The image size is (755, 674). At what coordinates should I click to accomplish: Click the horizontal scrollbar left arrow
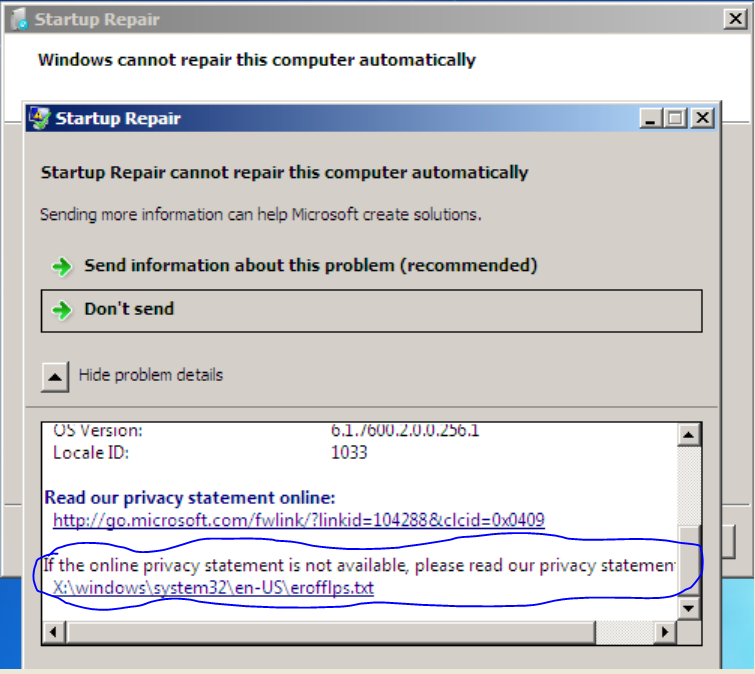(x=53, y=632)
